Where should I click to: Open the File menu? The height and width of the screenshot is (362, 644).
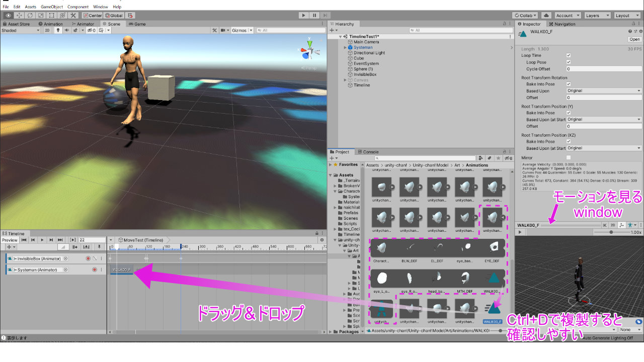coord(6,7)
